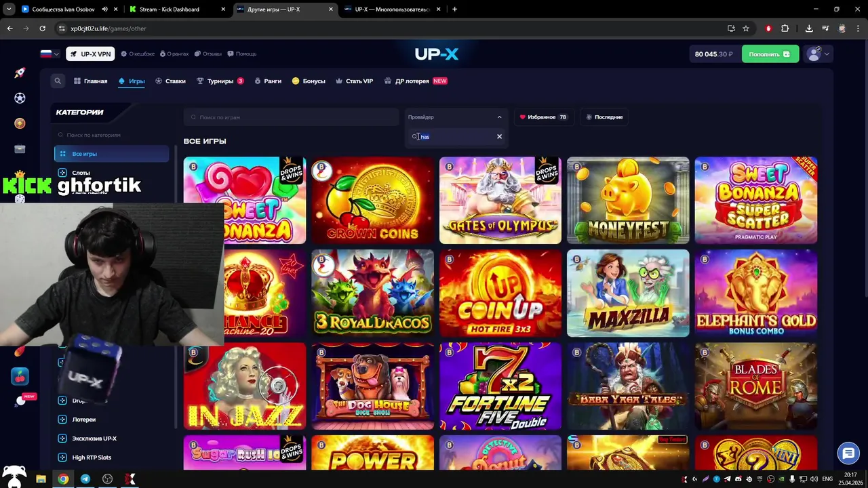Reload the page in the browser
The image size is (868, 488).
coord(42,28)
